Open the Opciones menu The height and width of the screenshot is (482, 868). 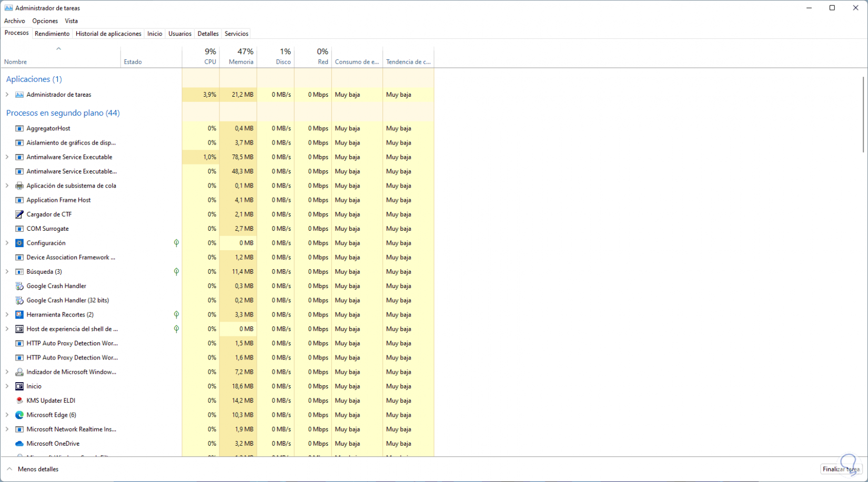(45, 21)
